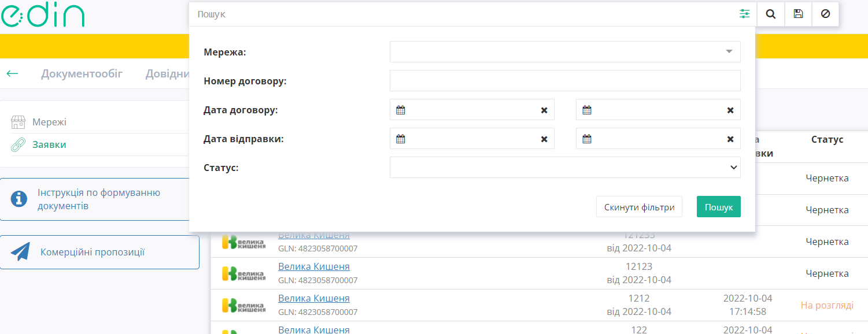Image resolution: width=868 pixels, height=334 pixels.
Task: Select Заявки in the sidebar
Action: click(49, 144)
